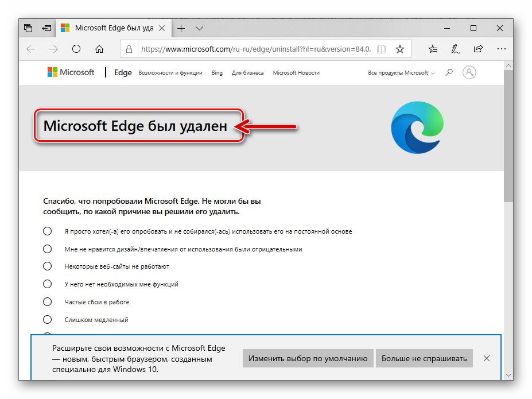Select "Некоторые веб-сайты не работают" option
Screen dimensions: 532x399
pos(48,266)
